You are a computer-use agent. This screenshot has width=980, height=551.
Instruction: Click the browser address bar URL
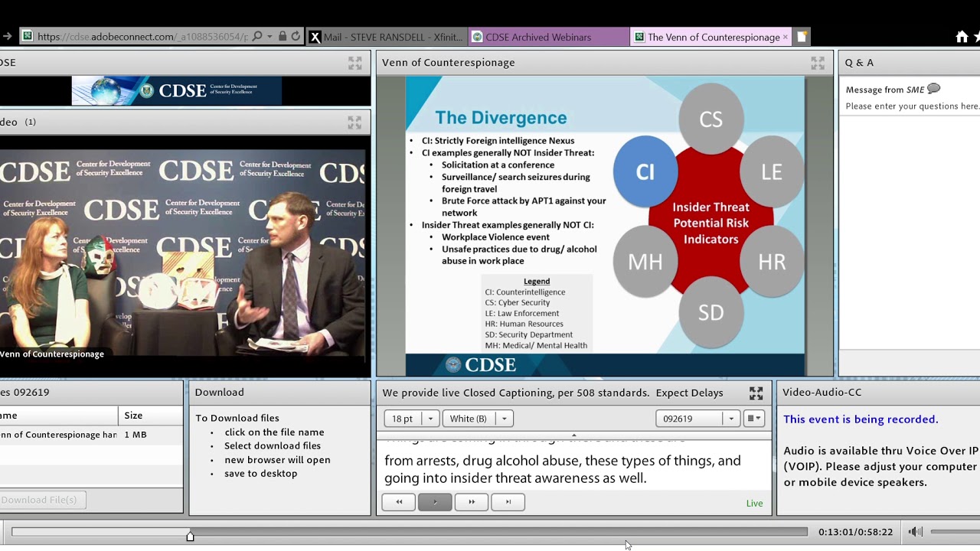click(142, 37)
